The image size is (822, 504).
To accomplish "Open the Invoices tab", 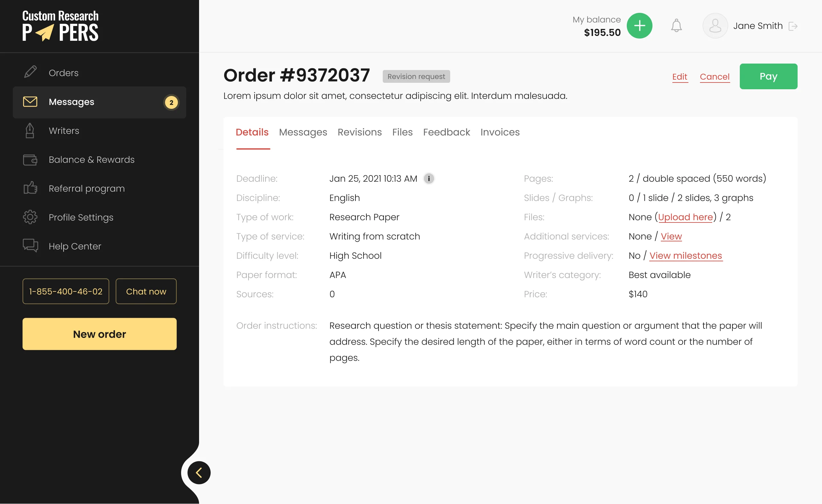I will [500, 132].
